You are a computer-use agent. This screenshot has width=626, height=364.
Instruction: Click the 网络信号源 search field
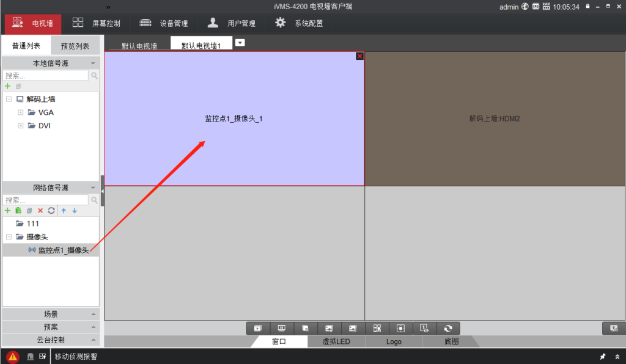click(46, 200)
